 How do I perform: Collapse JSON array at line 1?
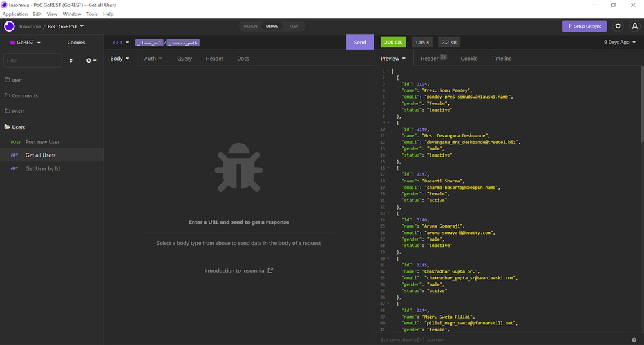click(388, 71)
